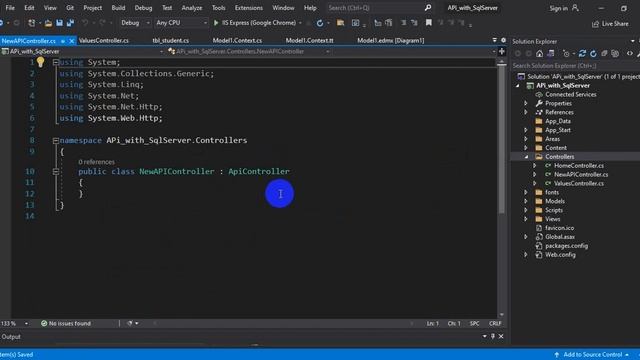640x360 pixels.
Task: Collapse the namespace outlining block
Action: click(56, 140)
